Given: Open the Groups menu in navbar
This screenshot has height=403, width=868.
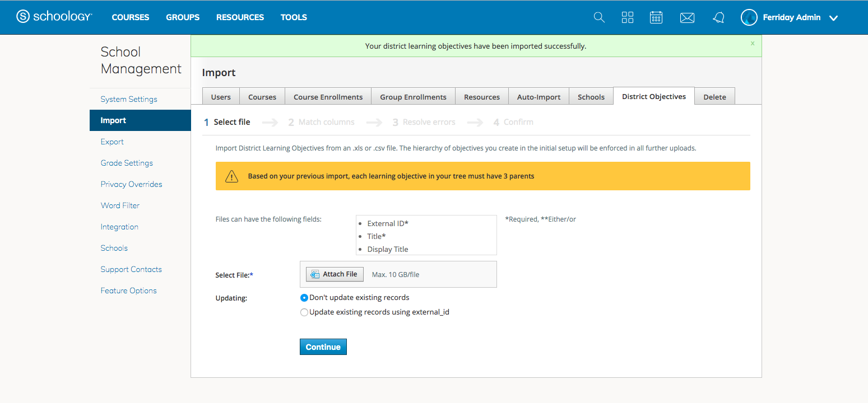Looking at the screenshot, I should point(183,17).
